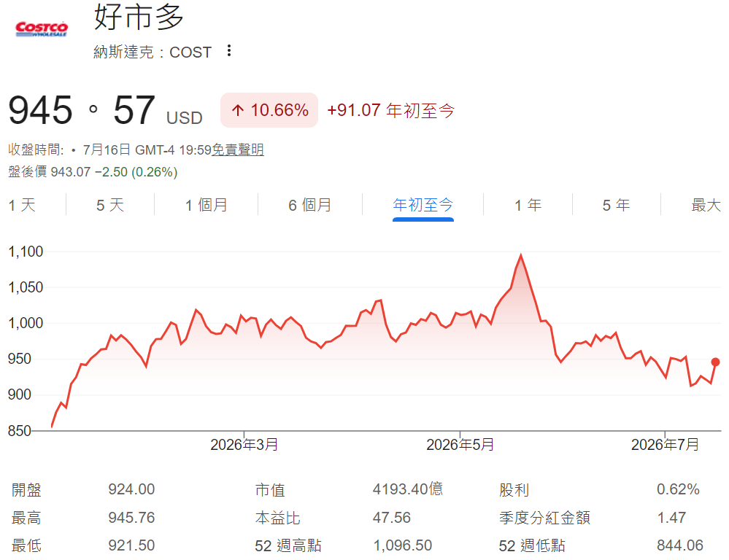Switch to the 6 個月 range tab
729x560 pixels.
pyautogui.click(x=310, y=205)
